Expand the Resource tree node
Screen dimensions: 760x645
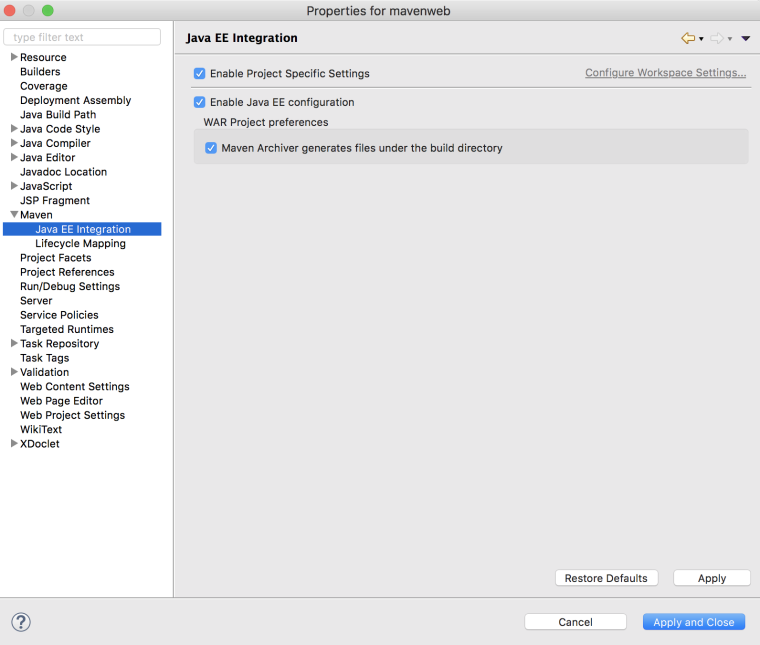(14, 57)
